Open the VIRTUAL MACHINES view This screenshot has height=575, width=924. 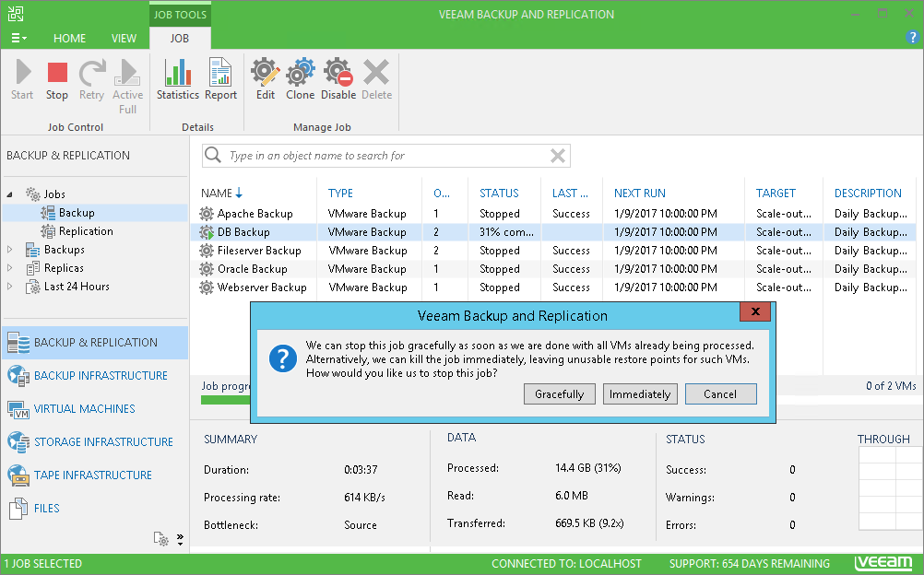point(95,408)
